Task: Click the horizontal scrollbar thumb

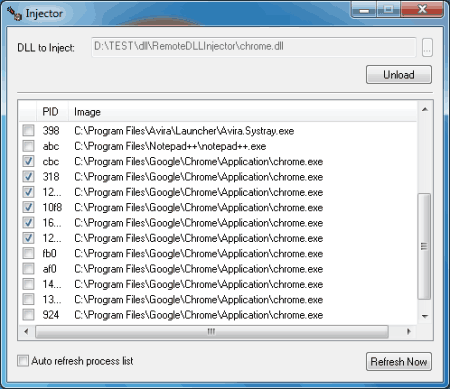Action: pos(212,332)
